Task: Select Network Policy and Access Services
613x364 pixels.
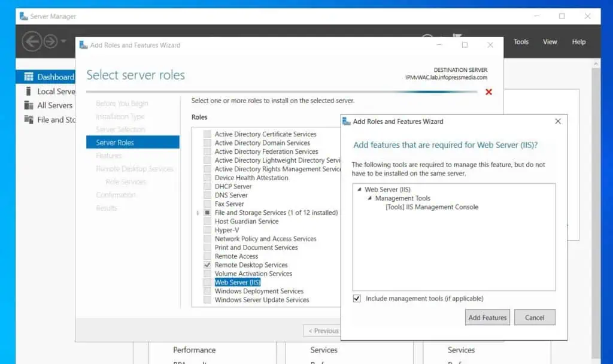Action: click(265, 238)
